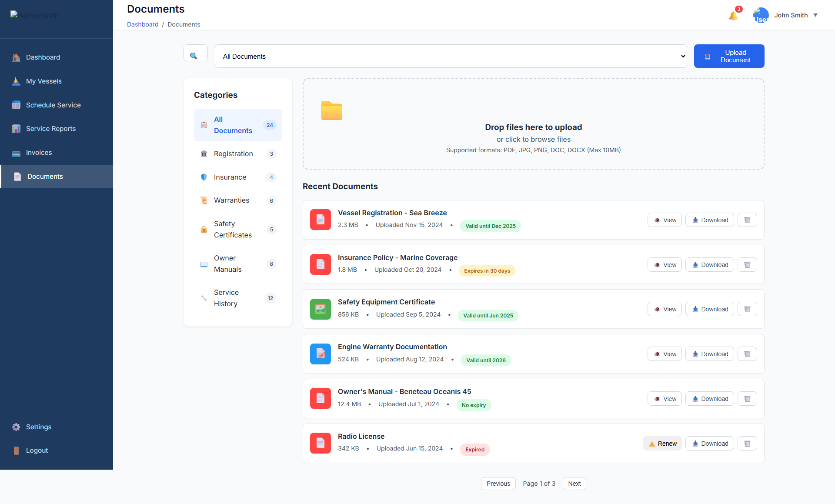Expand the John Smith account menu arrow
Image resolution: width=835 pixels, height=504 pixels.
(x=815, y=15)
